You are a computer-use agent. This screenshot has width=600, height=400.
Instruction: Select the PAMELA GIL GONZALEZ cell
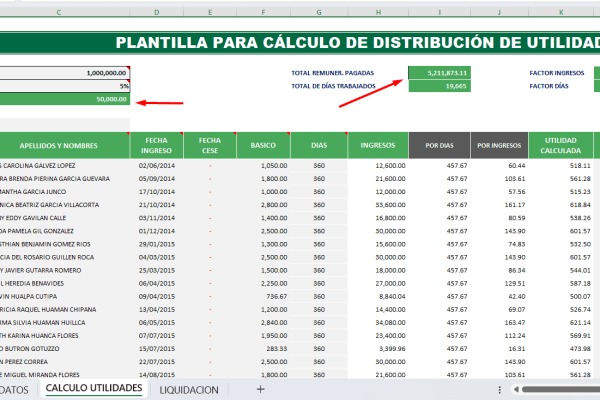[65, 231]
